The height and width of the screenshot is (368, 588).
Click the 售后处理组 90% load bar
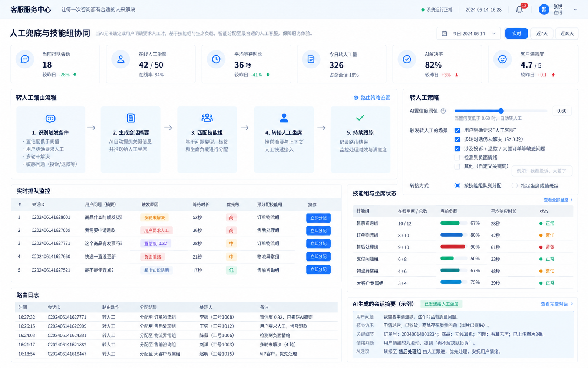[x=453, y=247]
